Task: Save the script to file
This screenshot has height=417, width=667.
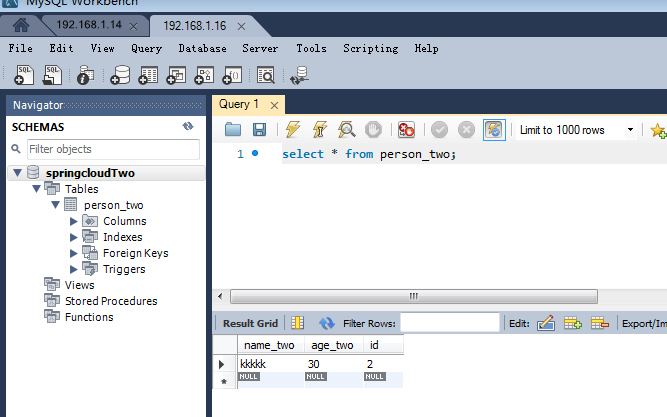Action: 259,129
